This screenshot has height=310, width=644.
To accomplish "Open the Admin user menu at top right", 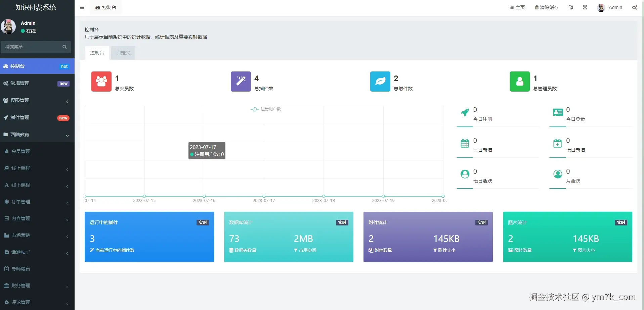I will [x=610, y=7].
